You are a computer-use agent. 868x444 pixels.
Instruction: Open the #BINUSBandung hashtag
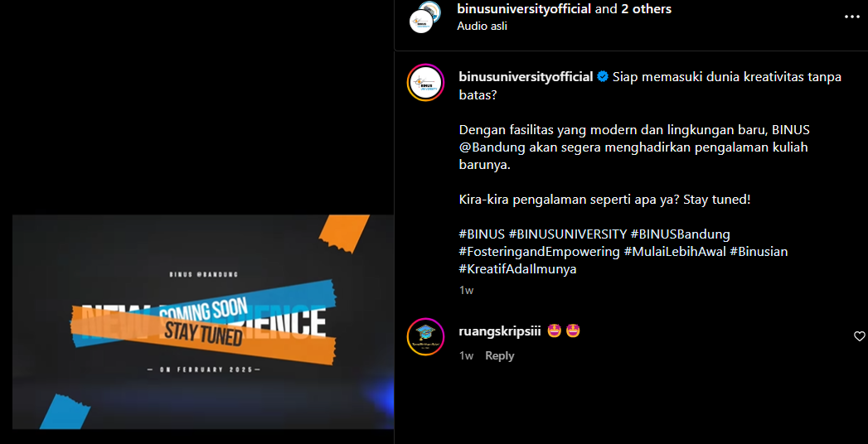(681, 234)
